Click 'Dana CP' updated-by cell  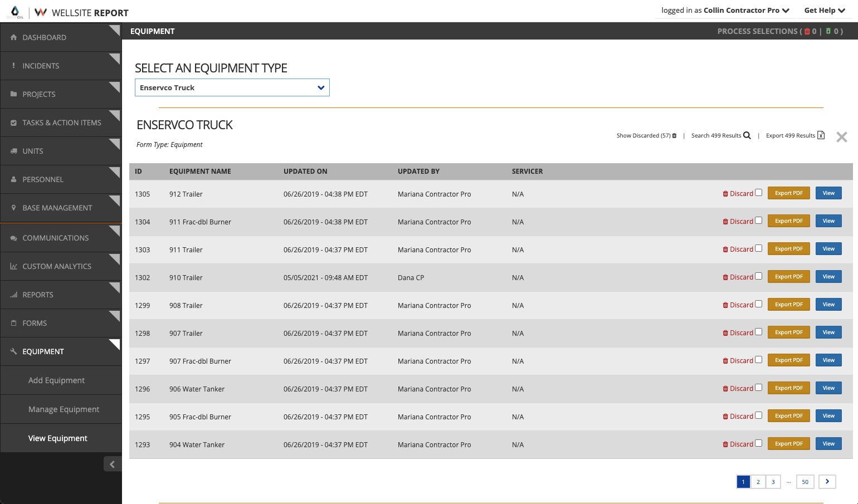point(411,278)
